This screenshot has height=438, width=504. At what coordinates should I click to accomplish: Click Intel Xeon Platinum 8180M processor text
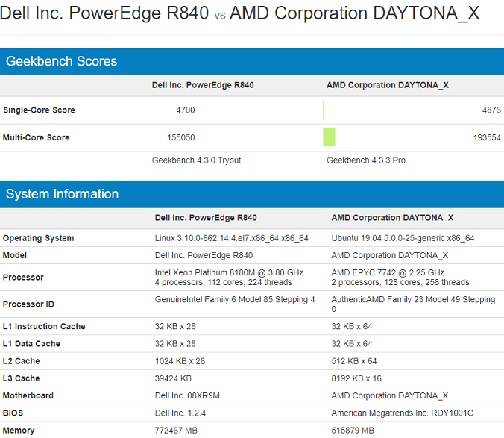point(229,272)
